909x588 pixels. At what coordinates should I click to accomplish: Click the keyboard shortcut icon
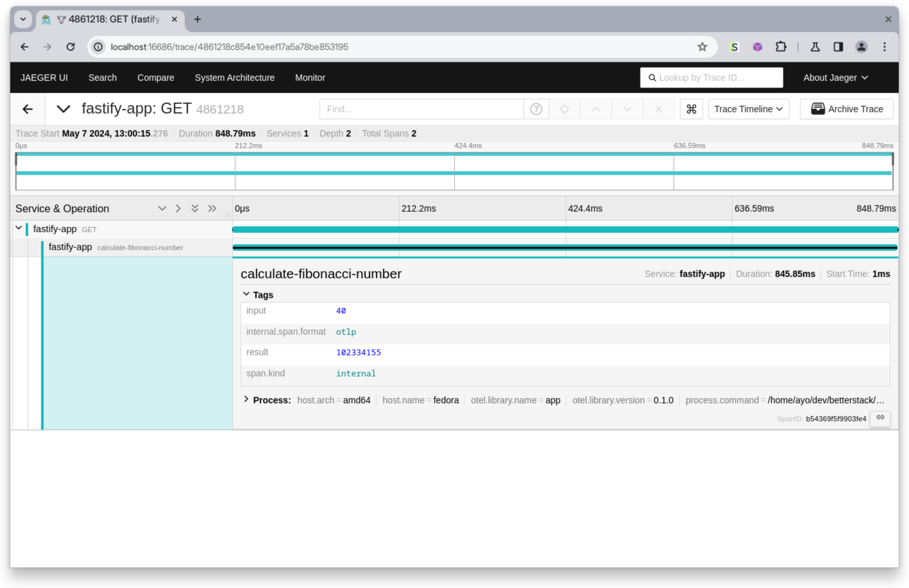click(691, 109)
